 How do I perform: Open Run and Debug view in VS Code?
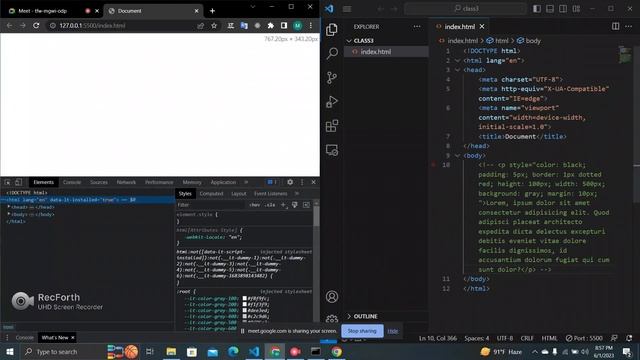point(332,102)
